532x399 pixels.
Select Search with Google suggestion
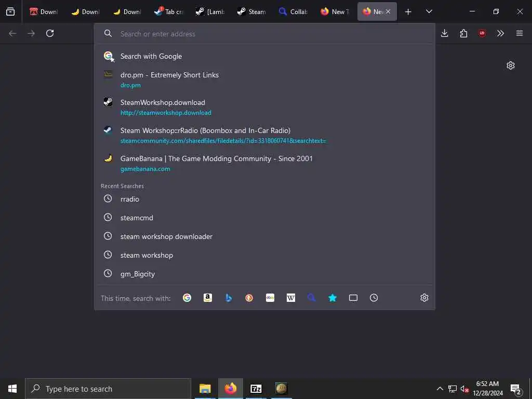(264, 56)
